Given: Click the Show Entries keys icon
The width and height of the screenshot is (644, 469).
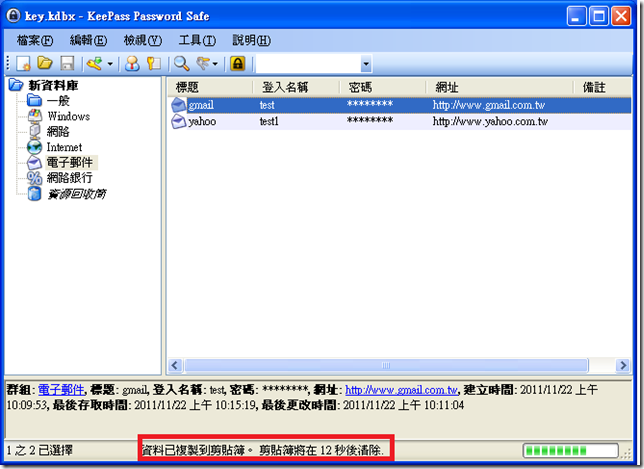Looking at the screenshot, I should coord(203,64).
